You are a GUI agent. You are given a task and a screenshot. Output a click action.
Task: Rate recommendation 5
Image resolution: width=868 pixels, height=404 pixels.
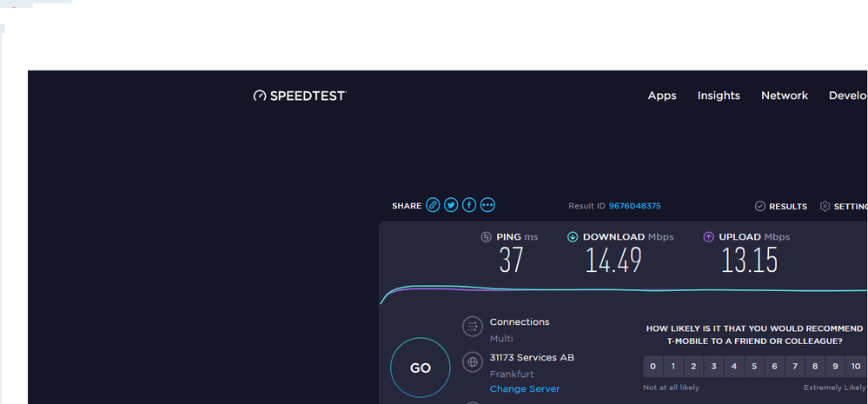(754, 367)
